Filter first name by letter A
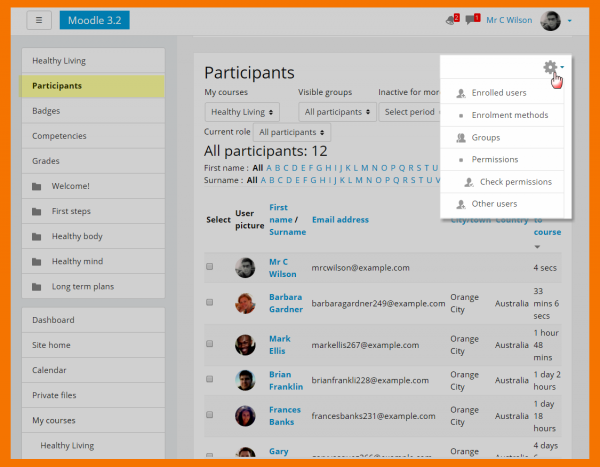This screenshot has width=600, height=467. pyautogui.click(x=270, y=168)
